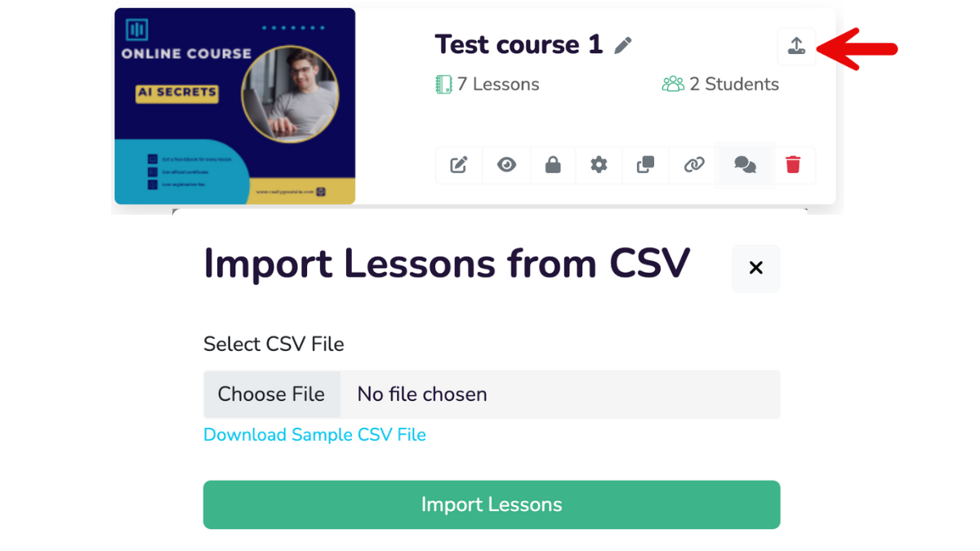
Task: Preview the course with the eye icon
Action: (506, 165)
